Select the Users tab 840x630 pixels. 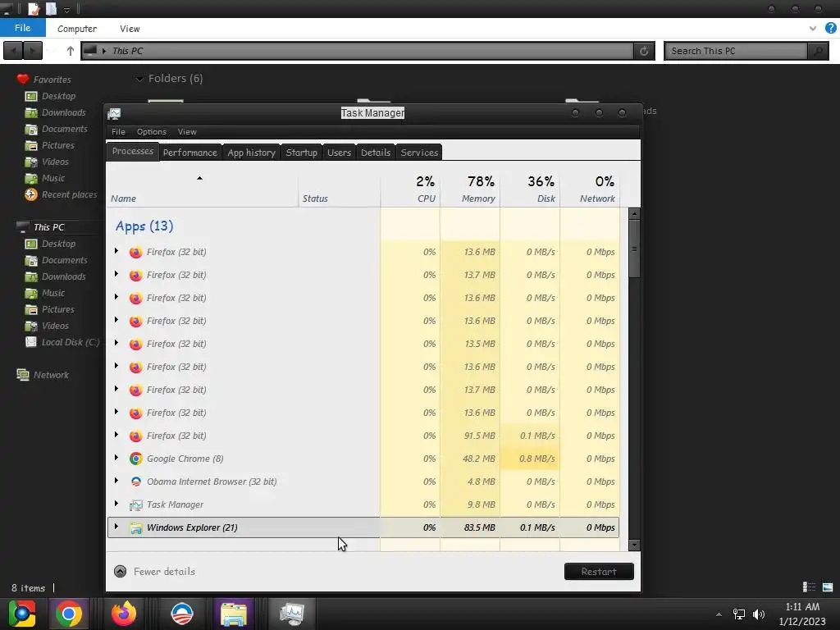(x=339, y=153)
